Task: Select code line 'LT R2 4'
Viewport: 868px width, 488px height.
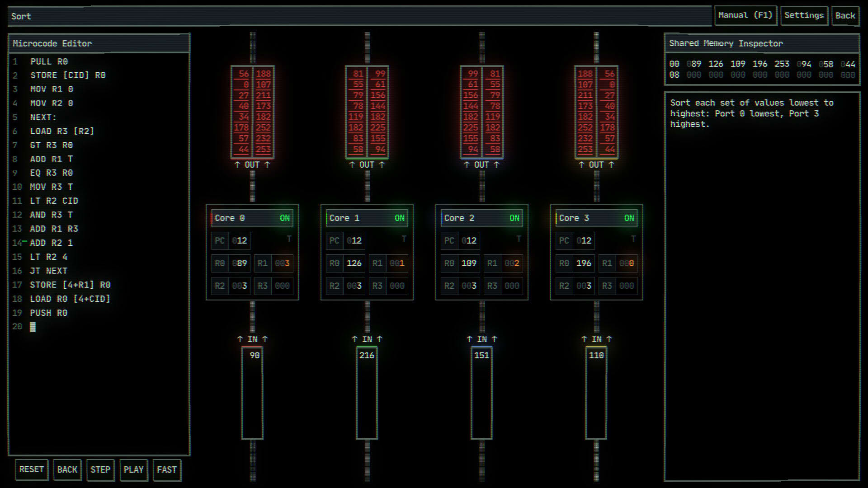Action: [49, 257]
